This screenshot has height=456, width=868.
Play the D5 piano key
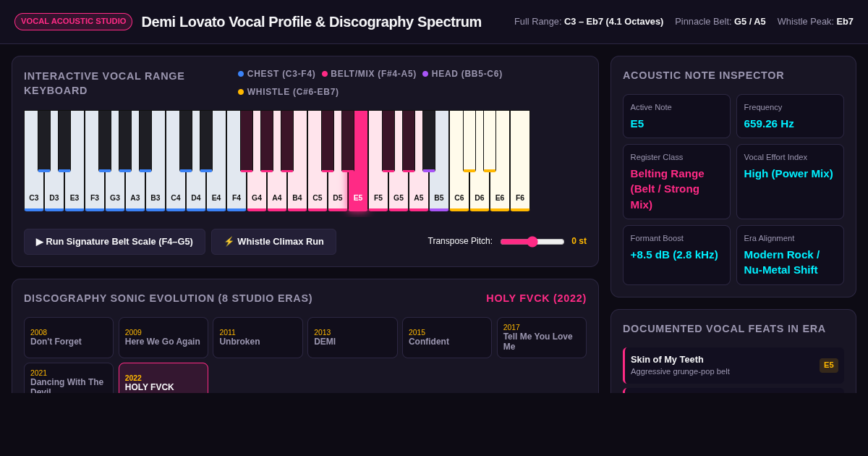click(338, 192)
